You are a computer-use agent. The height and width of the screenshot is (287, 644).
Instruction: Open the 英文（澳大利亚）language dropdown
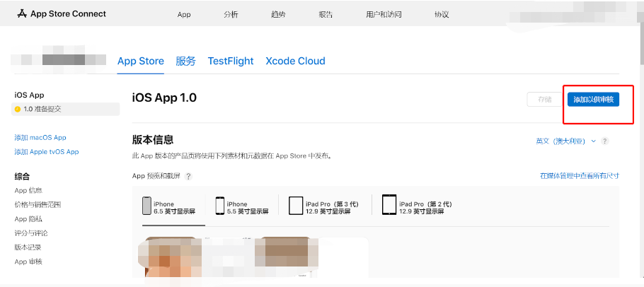pos(566,141)
